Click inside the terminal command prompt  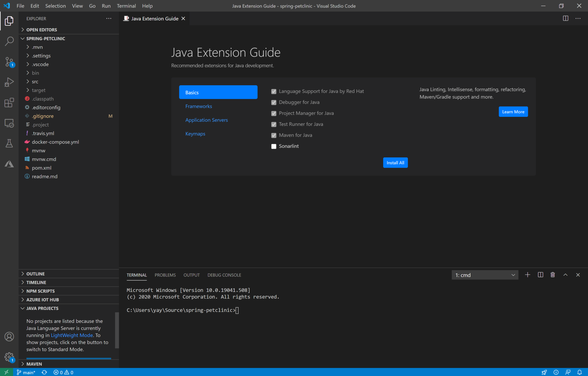(x=237, y=310)
